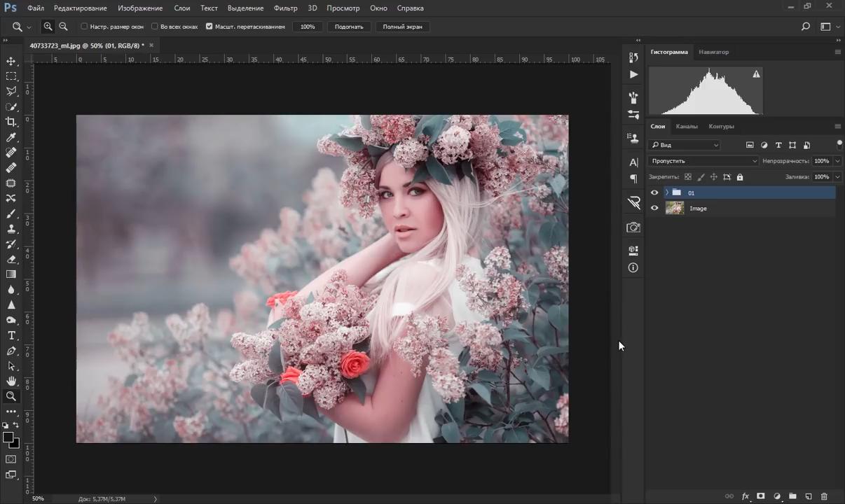
Task: Click the create new group folder icon
Action: click(792, 496)
